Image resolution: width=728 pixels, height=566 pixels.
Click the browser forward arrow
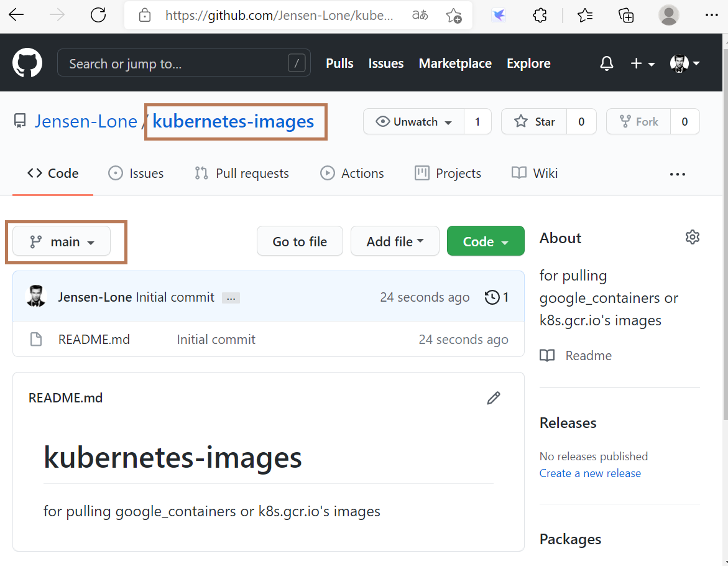57,15
